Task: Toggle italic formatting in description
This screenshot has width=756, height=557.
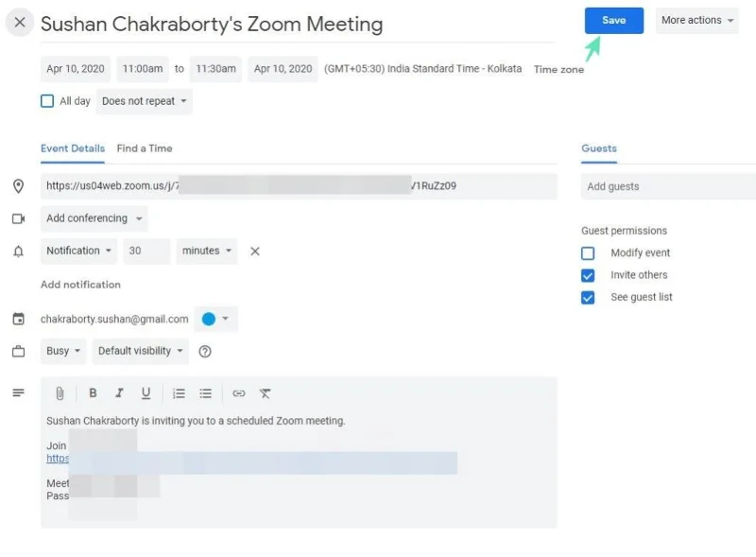Action: [x=119, y=393]
